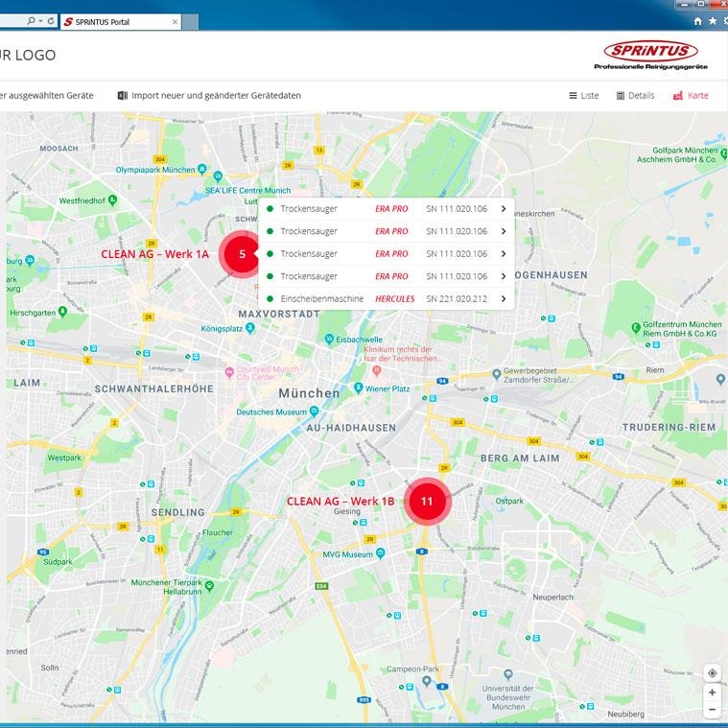Open the Werk 1A cluster marker showing 5
This screenshot has width=728, height=728.
coord(242,254)
